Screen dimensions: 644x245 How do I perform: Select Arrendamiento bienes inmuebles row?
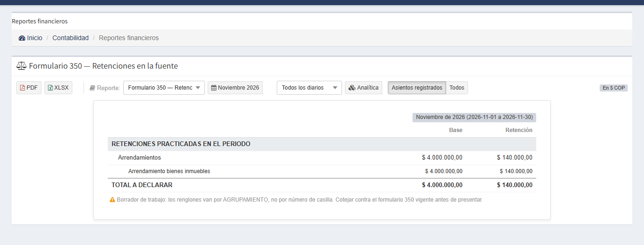click(x=322, y=171)
